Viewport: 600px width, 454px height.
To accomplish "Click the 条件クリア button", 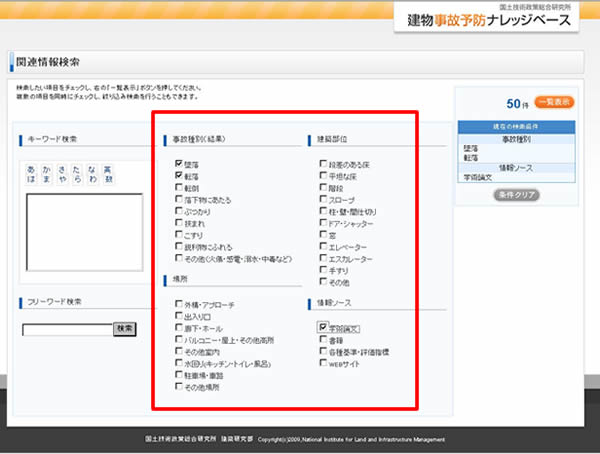I will (x=517, y=195).
